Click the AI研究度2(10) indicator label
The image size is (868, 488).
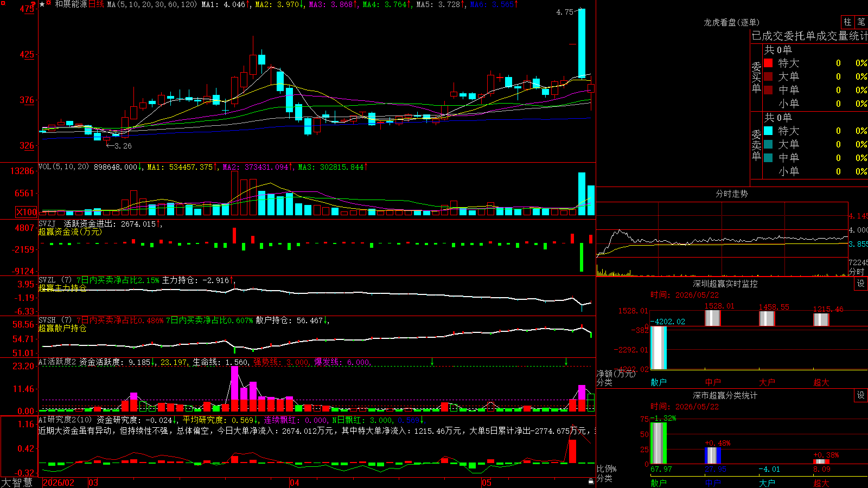pos(65,420)
